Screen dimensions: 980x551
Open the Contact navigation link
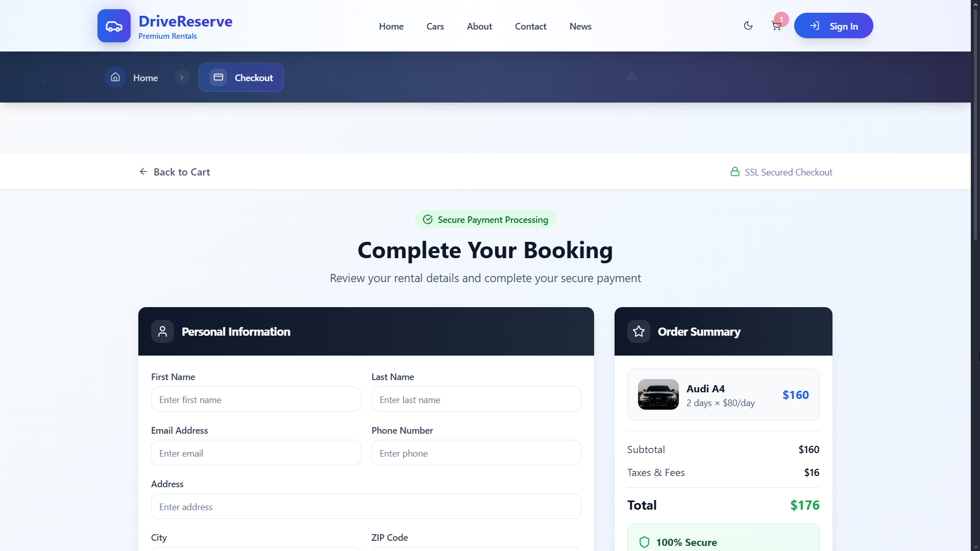[530, 27]
